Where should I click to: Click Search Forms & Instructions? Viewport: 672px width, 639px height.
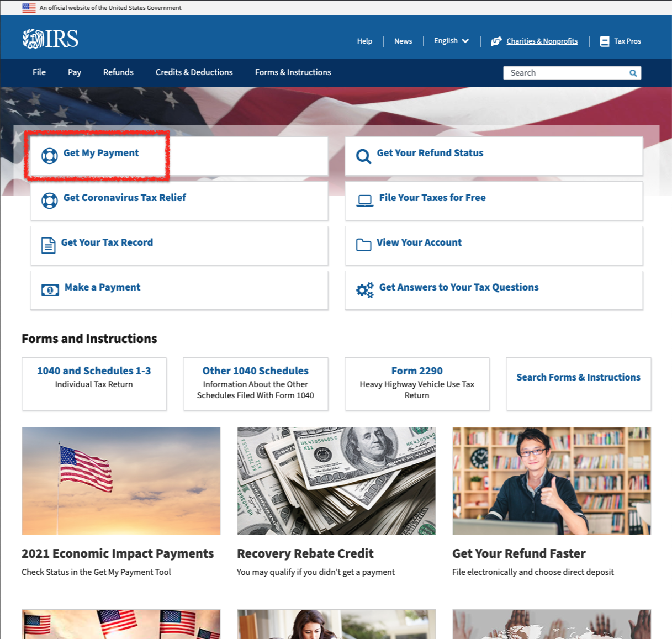[579, 377]
